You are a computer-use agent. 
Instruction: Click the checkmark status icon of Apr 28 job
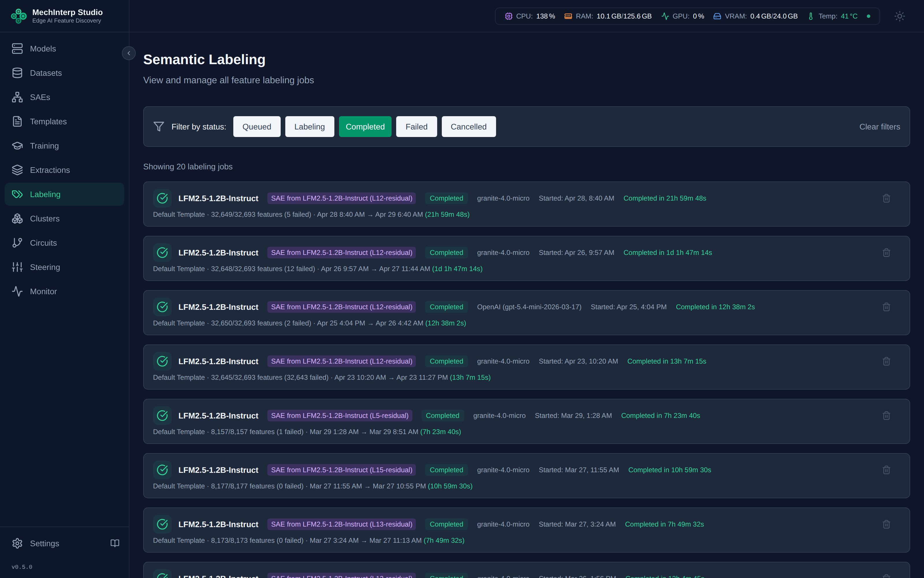(x=162, y=199)
